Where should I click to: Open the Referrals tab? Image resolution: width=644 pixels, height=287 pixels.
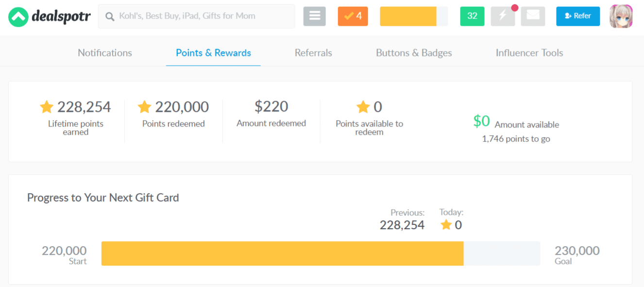[313, 53]
